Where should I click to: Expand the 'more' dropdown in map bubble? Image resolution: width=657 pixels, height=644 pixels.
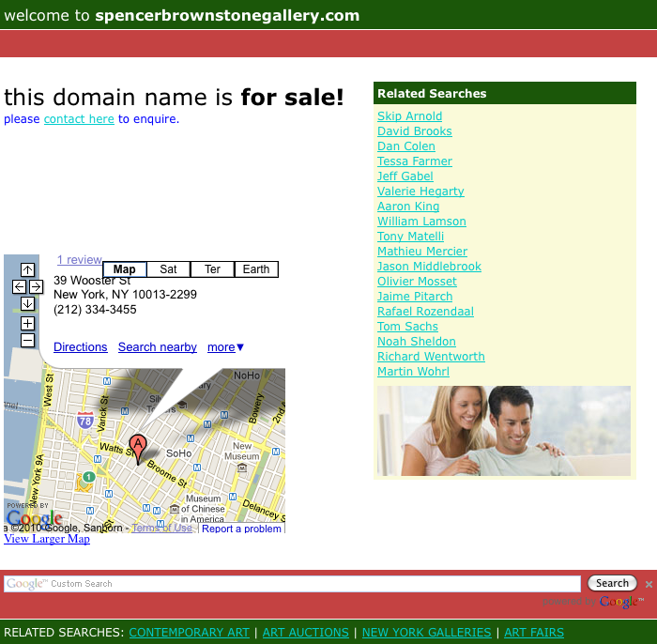tap(225, 347)
